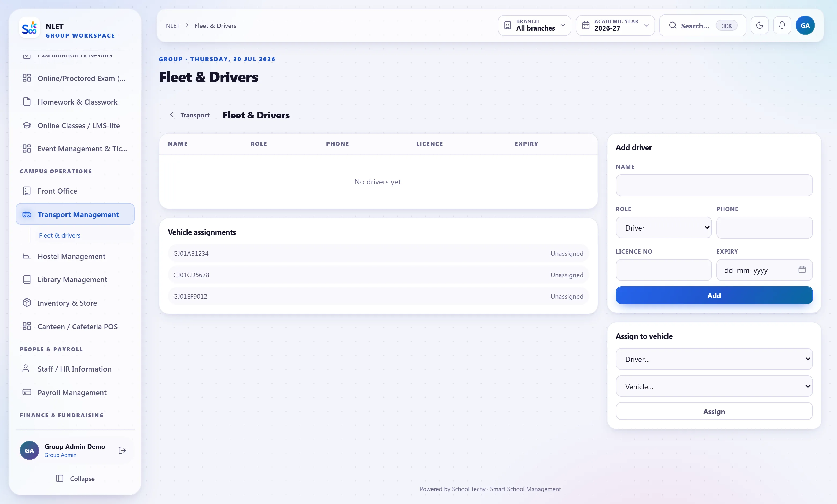Image resolution: width=837 pixels, height=504 pixels.
Task: Click the Collapse sidebar button label
Action: 82,479
